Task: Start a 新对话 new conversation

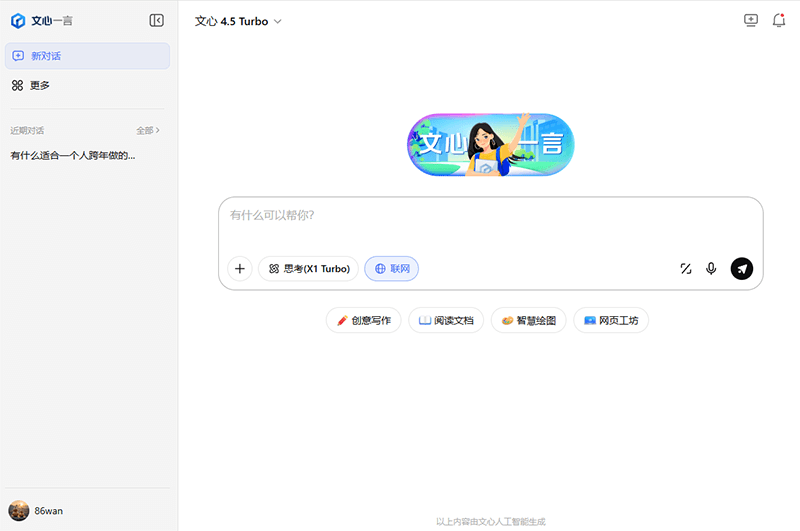Action: 87,56
